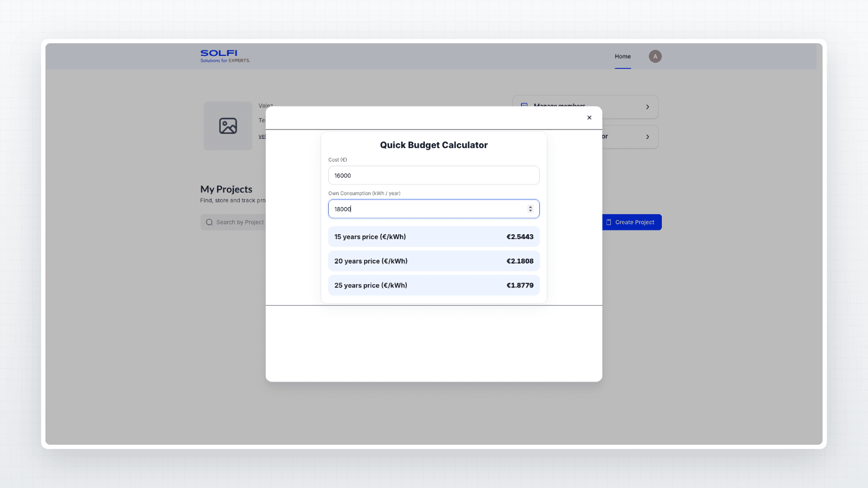The width and height of the screenshot is (868, 488).
Task: Click the close X on the calculator dialog
Action: click(589, 117)
